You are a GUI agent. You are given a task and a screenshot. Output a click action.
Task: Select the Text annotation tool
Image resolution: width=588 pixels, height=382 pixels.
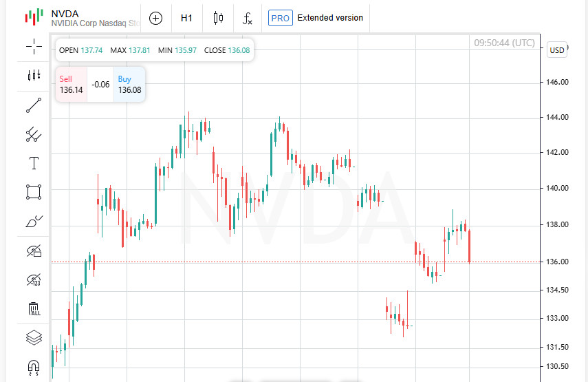[34, 163]
